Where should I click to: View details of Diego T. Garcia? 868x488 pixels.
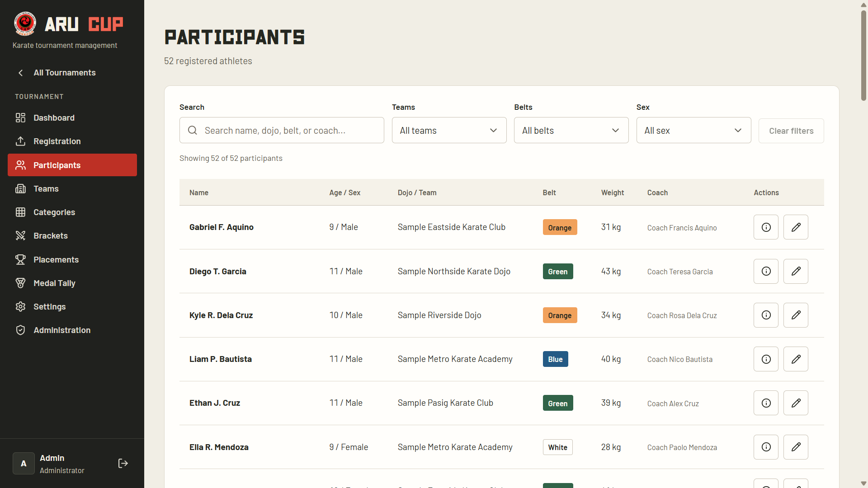[x=766, y=271]
